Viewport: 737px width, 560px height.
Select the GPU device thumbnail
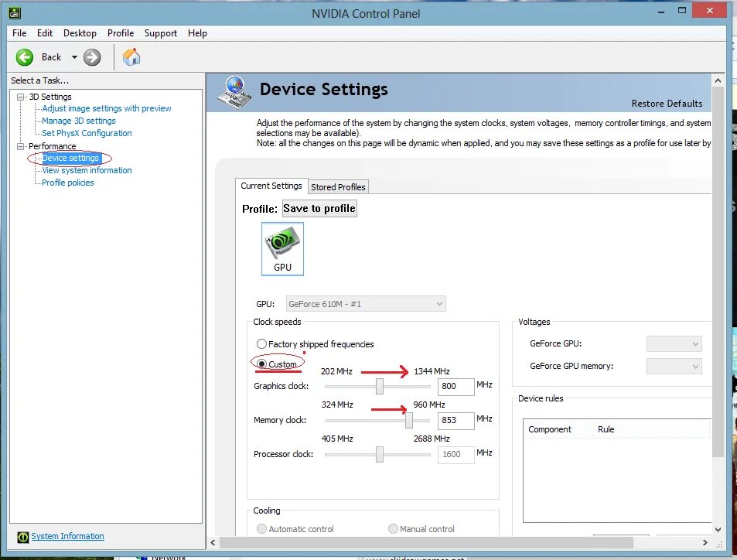point(282,249)
